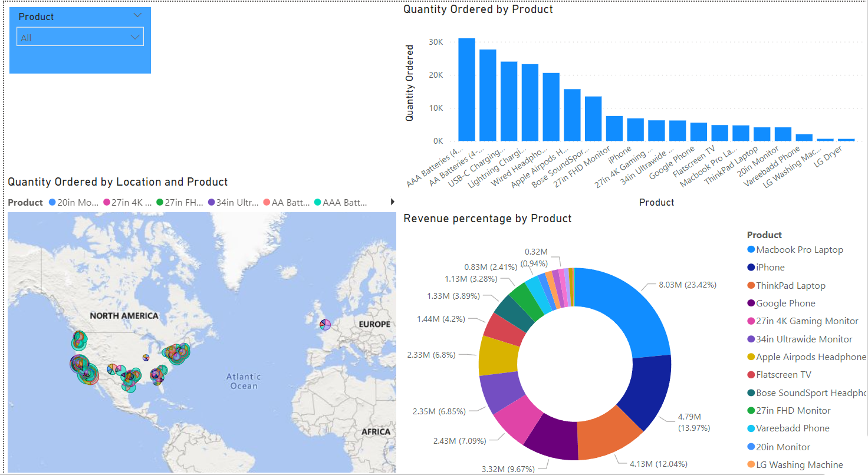Click the Vareebadd Phone cyan legend dot

[x=751, y=428]
